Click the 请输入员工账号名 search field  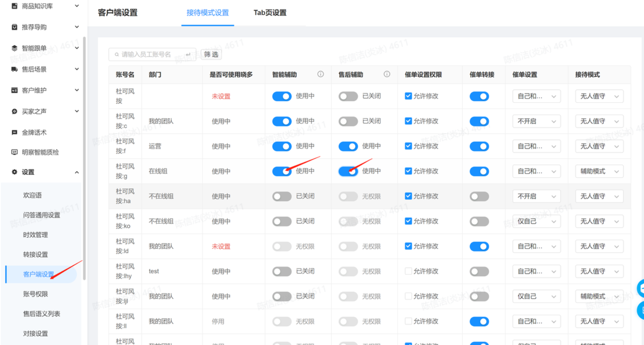152,54
